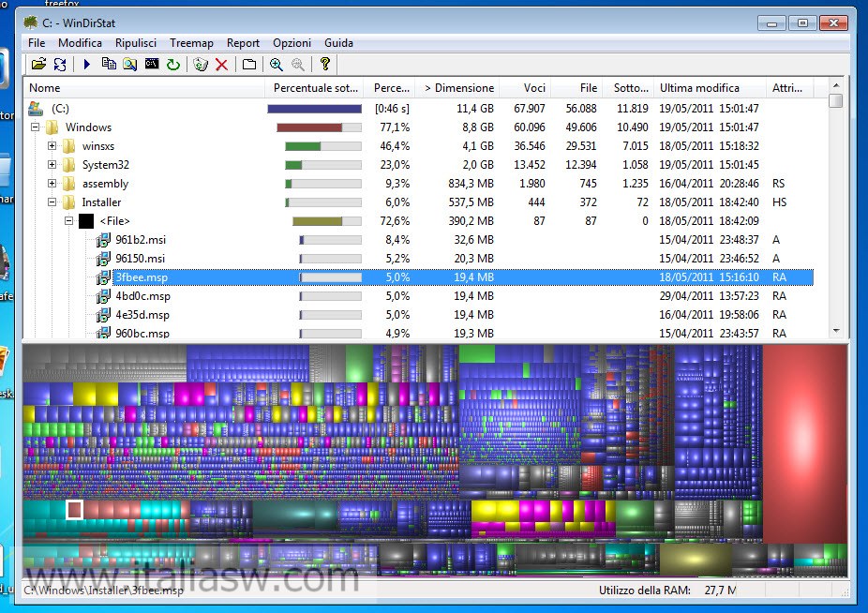
Task: Click the Explorer here magnifier-folder icon
Action: coord(130,65)
